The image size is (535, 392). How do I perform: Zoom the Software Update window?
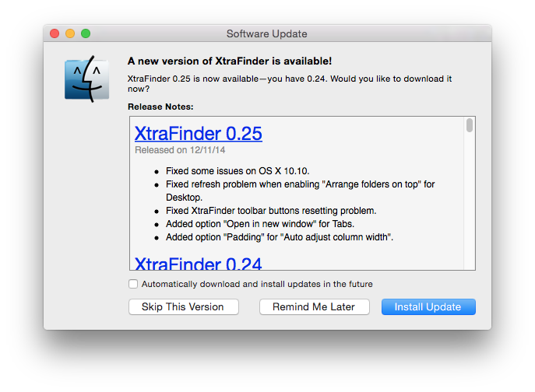click(x=86, y=33)
